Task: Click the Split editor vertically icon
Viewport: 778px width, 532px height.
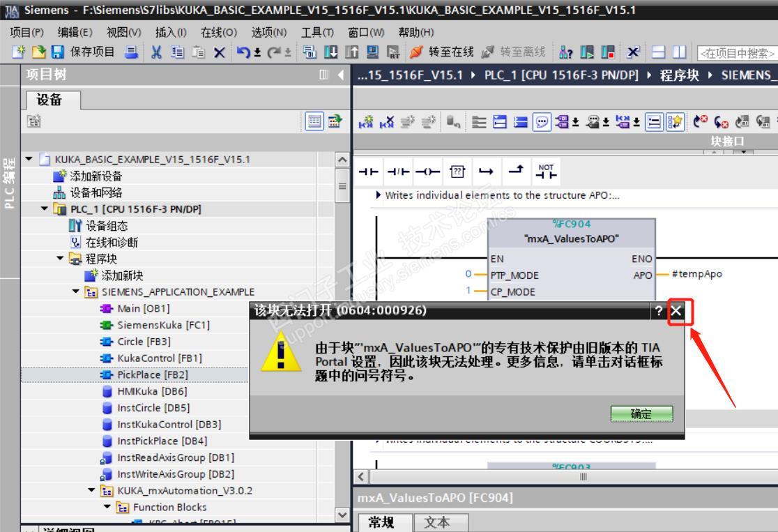Action: click(679, 52)
